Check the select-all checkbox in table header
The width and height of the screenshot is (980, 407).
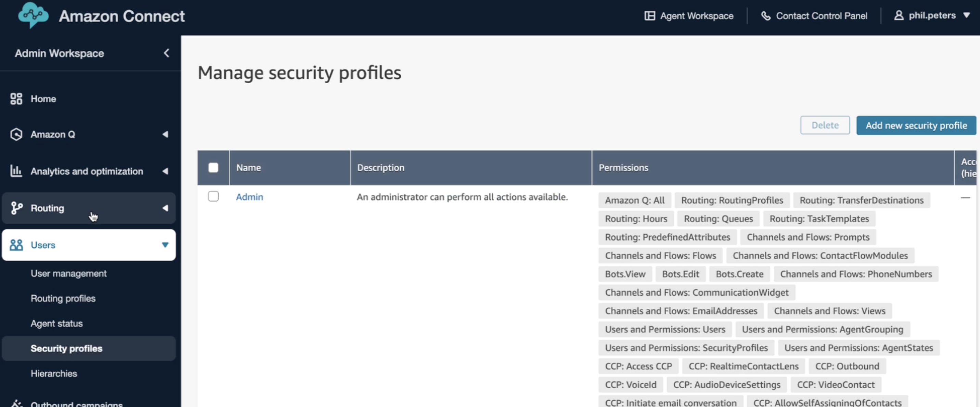(x=214, y=168)
